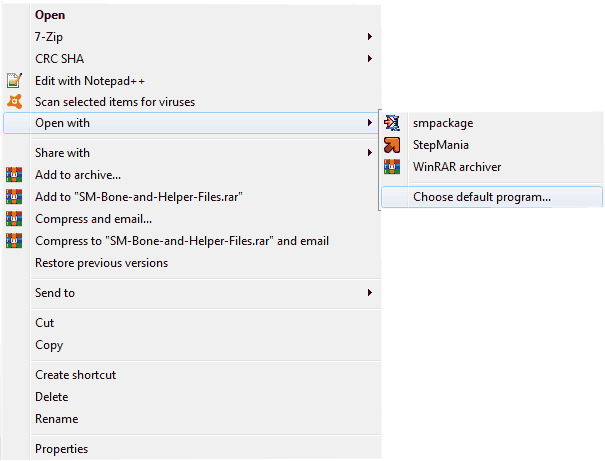Open the file with StepMania

click(492, 145)
